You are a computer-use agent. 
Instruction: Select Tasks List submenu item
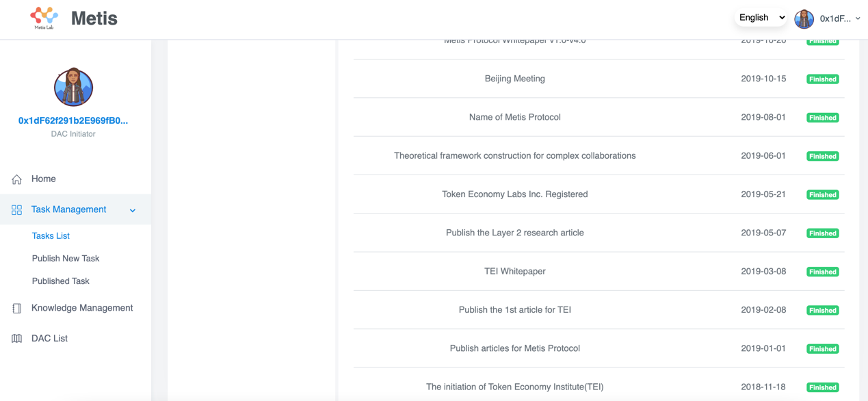pos(51,235)
